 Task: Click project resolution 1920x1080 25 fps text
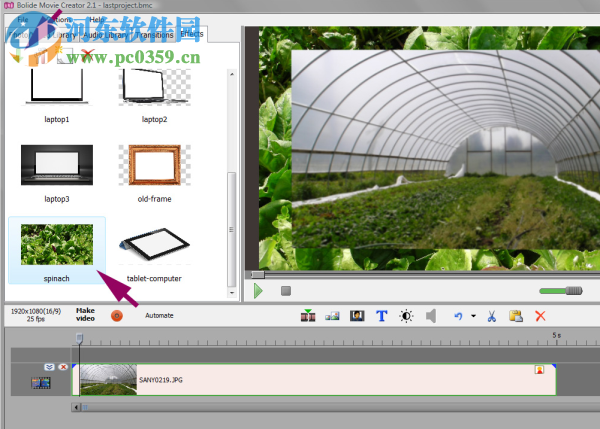tap(36, 315)
